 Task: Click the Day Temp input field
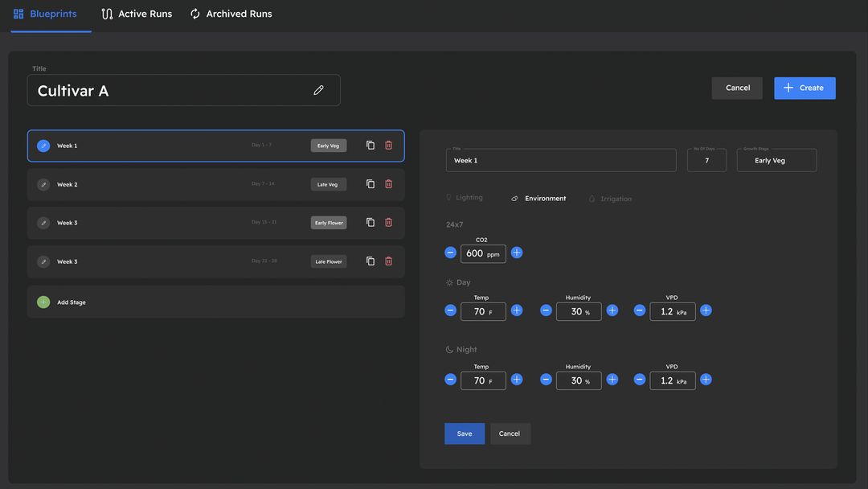coord(483,311)
